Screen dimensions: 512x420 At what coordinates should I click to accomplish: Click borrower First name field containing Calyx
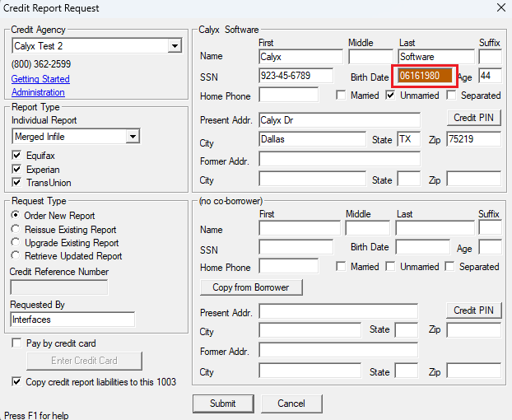(x=300, y=57)
